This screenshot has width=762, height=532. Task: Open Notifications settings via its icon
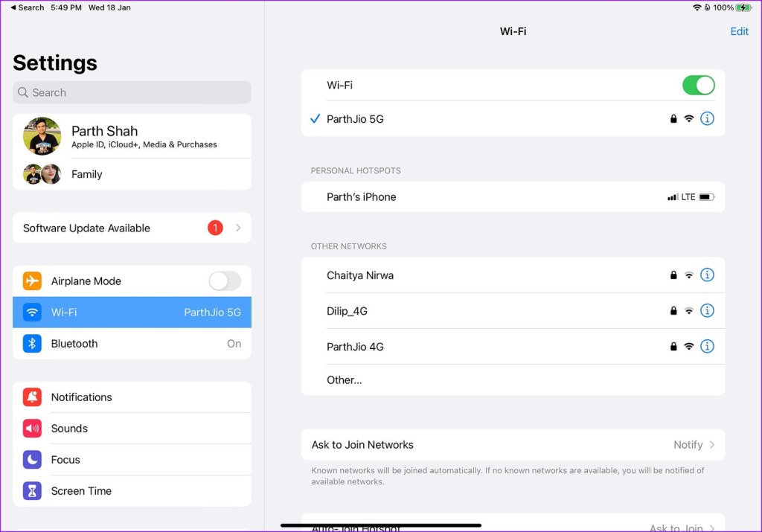31,397
